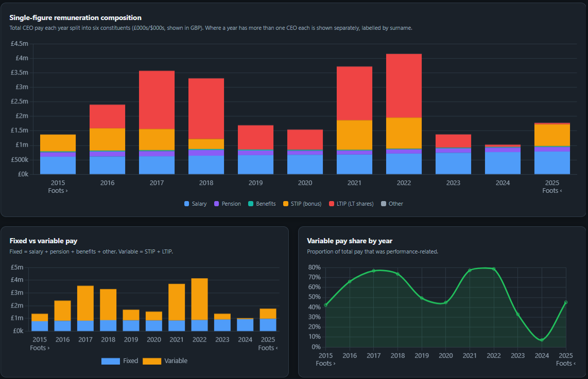
Task: Select the orange STIP segment of the 2015 composition bar
Action: pyautogui.click(x=58, y=142)
